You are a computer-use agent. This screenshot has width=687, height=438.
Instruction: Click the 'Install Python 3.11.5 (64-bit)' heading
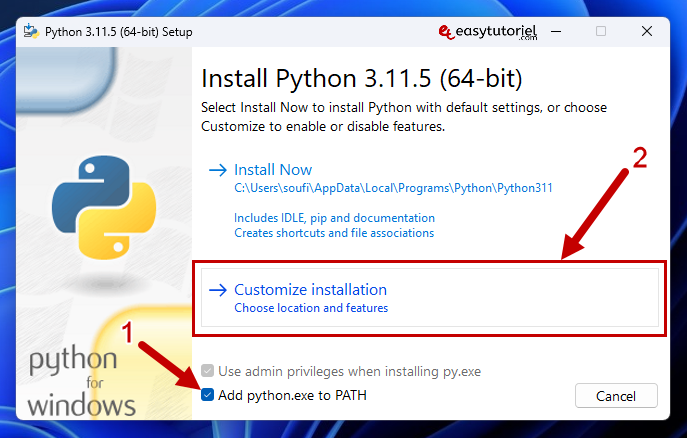362,79
